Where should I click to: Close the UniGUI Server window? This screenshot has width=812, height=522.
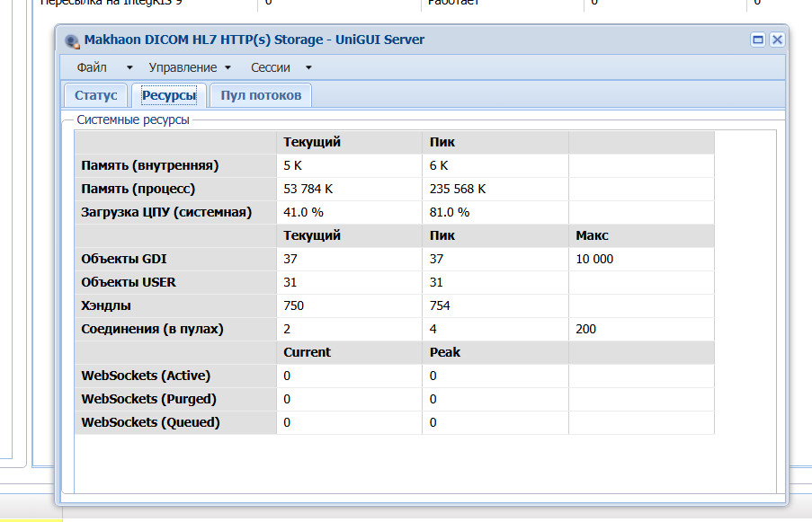(777, 40)
